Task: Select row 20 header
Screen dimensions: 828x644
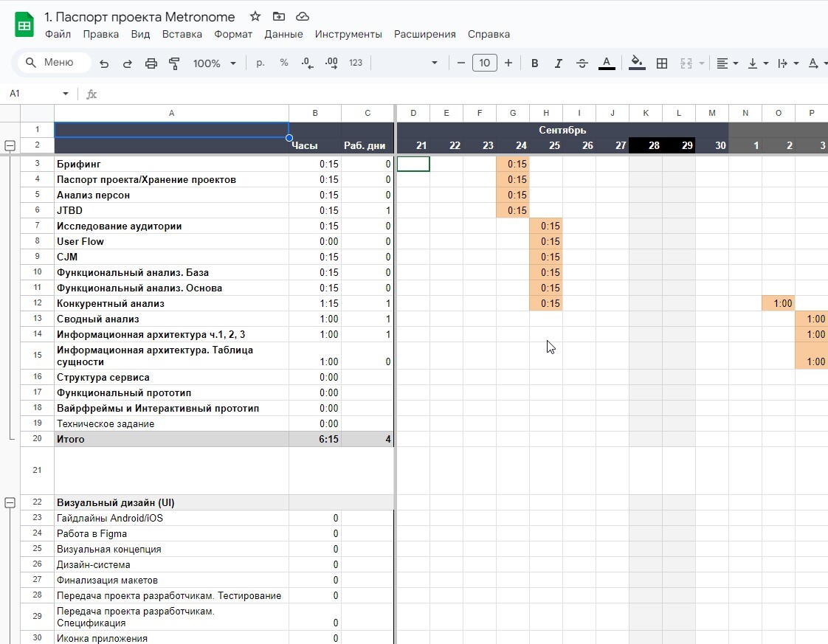Action: 37,439
